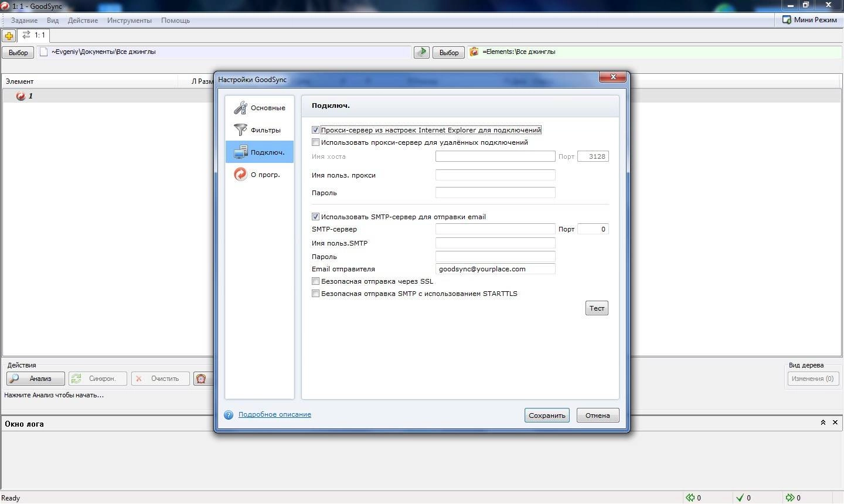Click the red swirl icon for О прогр.

(x=240, y=174)
